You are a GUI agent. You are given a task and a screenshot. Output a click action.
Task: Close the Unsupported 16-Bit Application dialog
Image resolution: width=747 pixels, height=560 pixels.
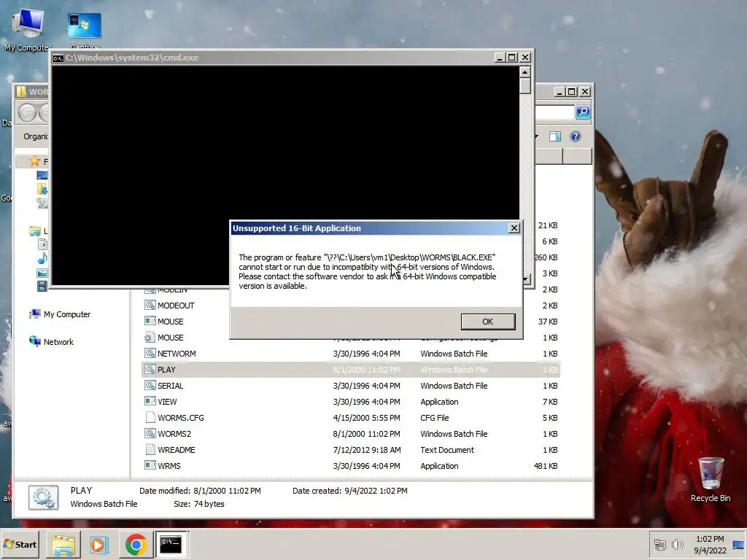pyautogui.click(x=514, y=228)
